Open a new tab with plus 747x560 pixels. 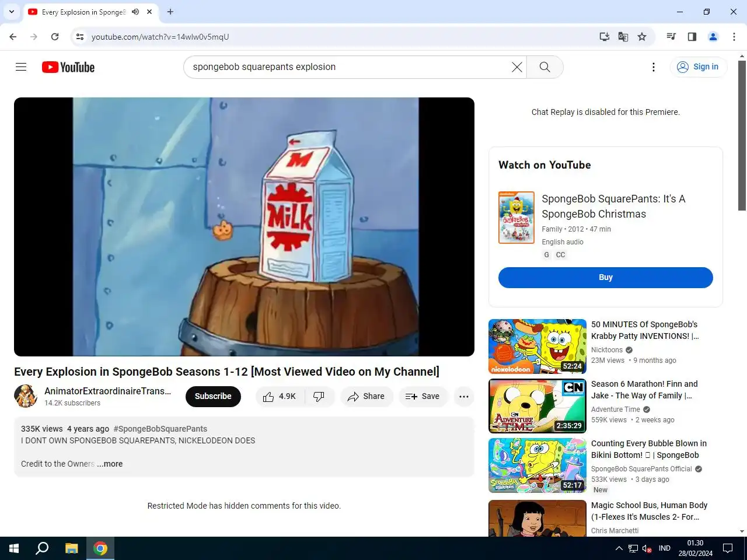[170, 12]
